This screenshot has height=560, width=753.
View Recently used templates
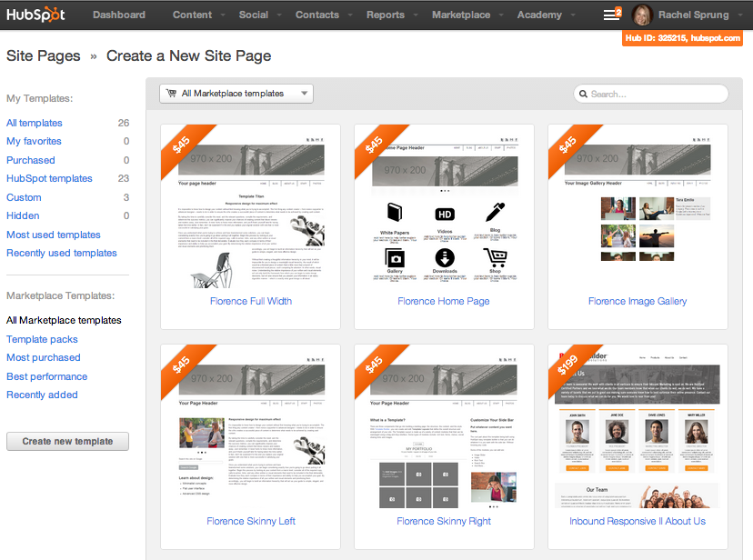(x=62, y=253)
